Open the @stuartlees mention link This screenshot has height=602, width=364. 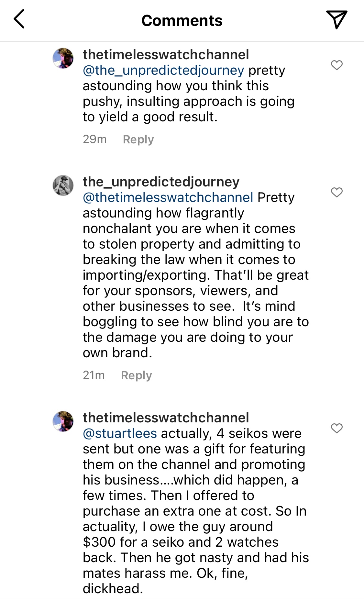point(120,433)
